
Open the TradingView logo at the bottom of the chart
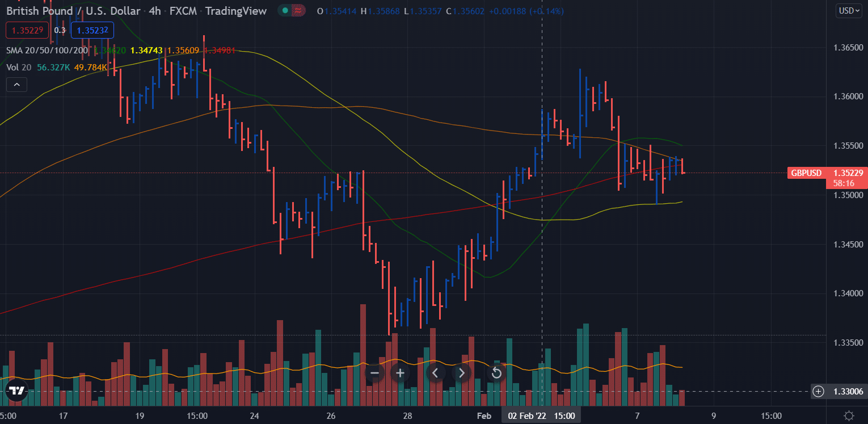pos(16,391)
